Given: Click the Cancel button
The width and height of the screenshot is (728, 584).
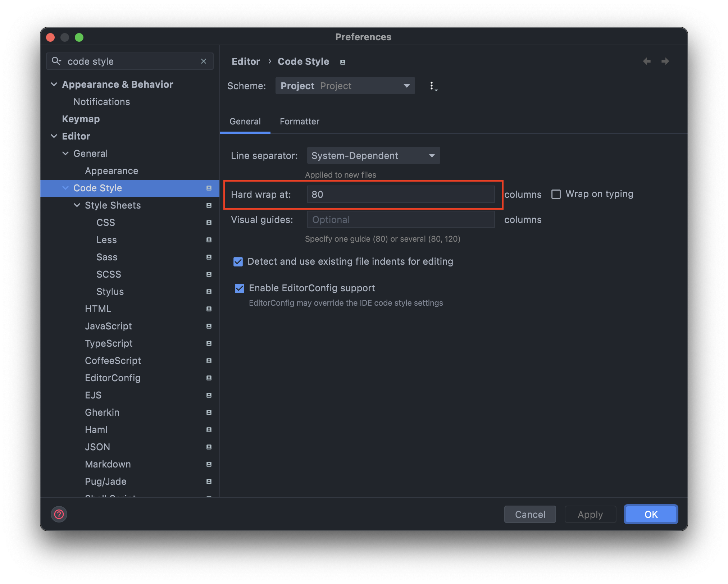Looking at the screenshot, I should [x=530, y=514].
